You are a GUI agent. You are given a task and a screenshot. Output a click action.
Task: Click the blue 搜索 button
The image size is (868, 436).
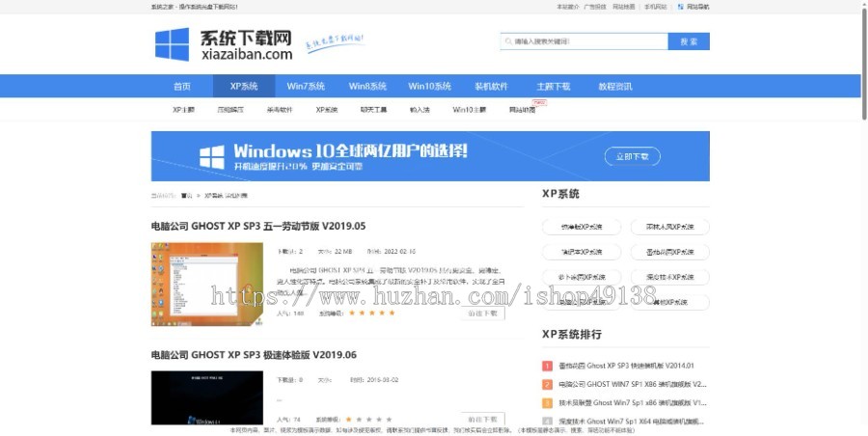point(689,41)
